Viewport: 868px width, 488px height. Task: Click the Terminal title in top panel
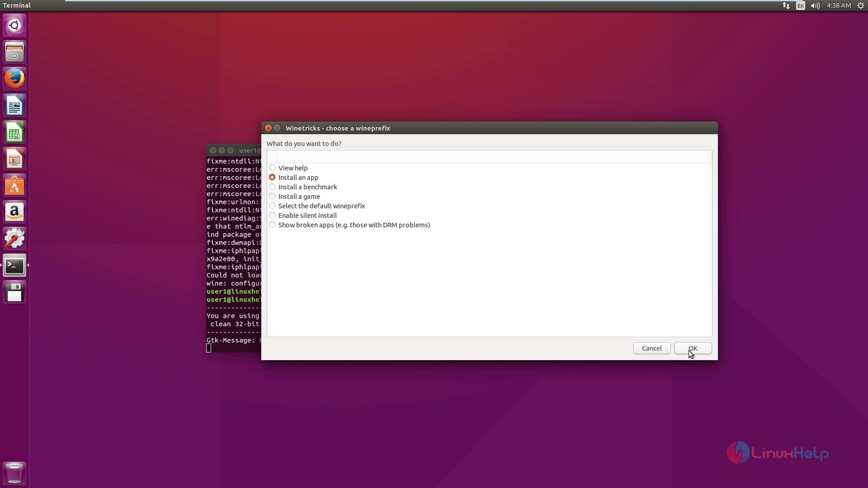point(17,5)
